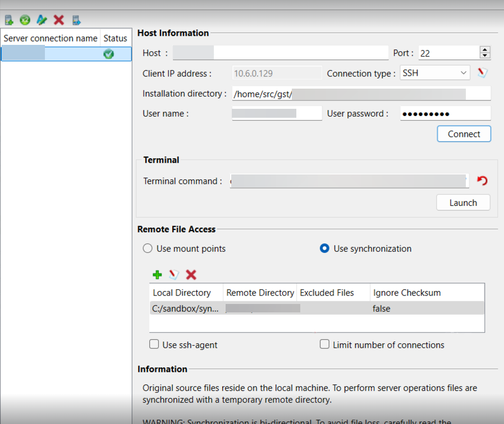Viewport: 504px width, 424px height.
Task: Enable the Use ssh-agent option
Action: pyautogui.click(x=154, y=344)
